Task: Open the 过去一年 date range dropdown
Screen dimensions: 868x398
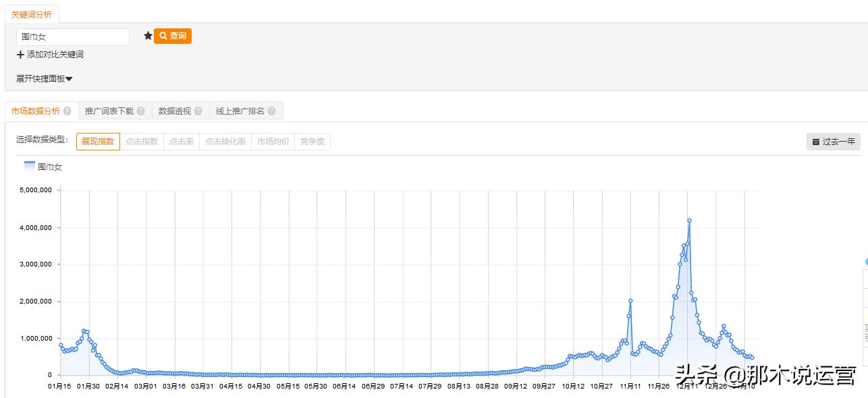Action: [x=834, y=142]
